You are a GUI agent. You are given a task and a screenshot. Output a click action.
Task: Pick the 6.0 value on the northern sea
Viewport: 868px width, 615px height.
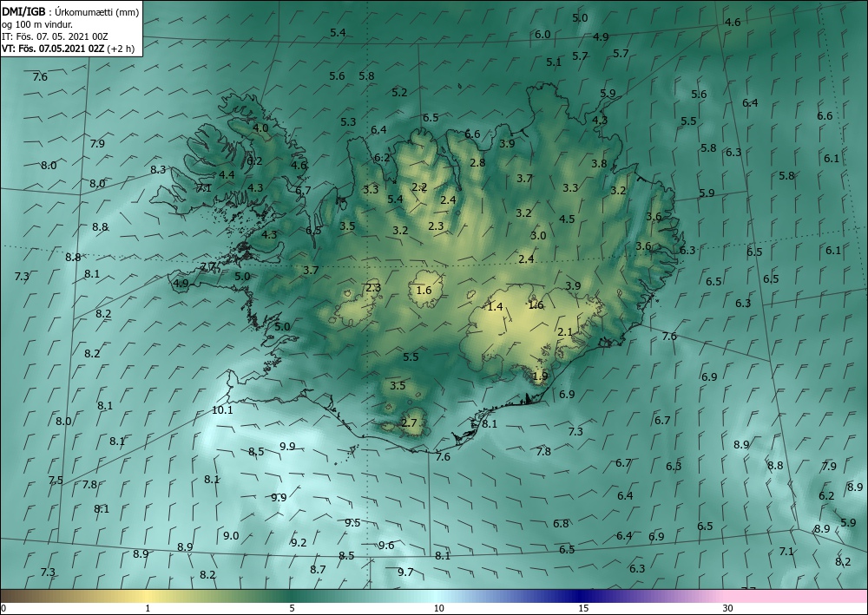[542, 35]
